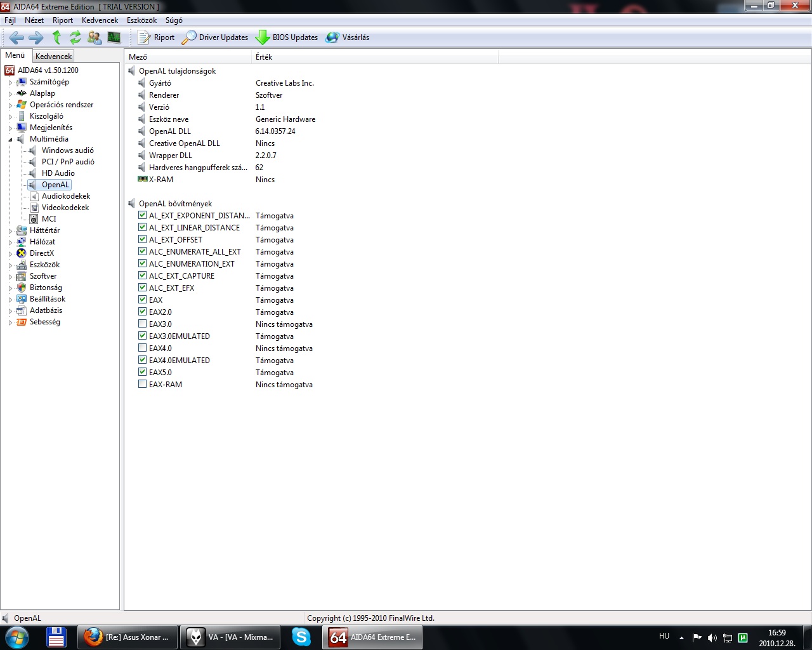Toggle the EAX4.0 checkbox
812x650 pixels.
click(x=142, y=348)
